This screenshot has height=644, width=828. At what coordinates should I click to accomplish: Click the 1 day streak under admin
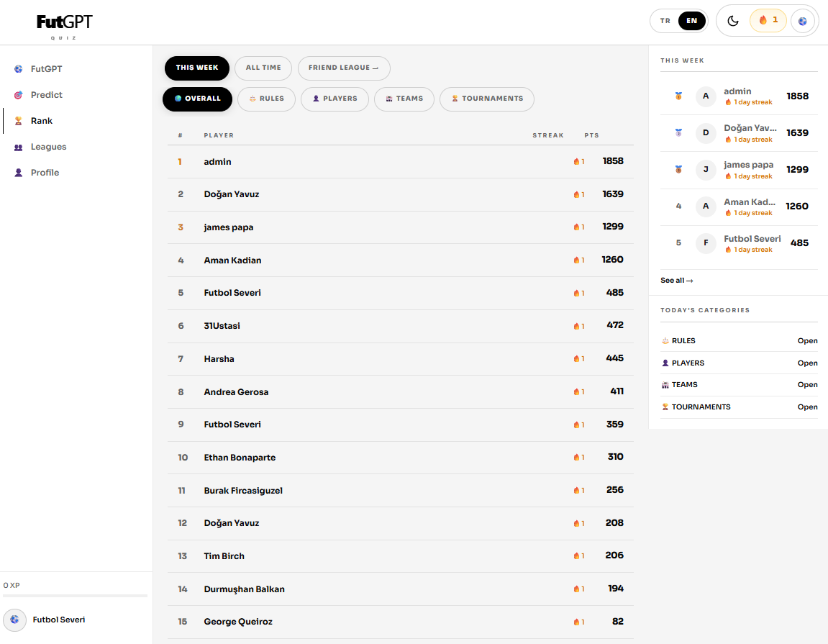tap(748, 102)
